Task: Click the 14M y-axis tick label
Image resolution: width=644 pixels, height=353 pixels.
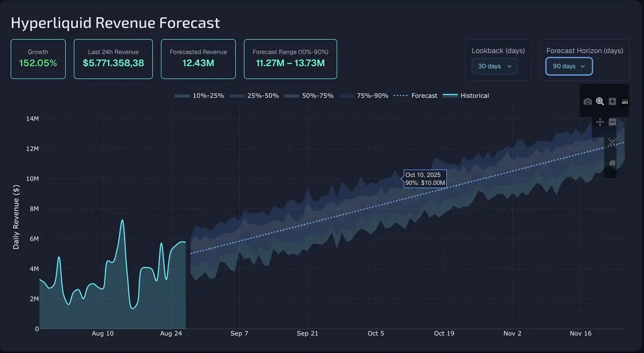Action: (x=32, y=119)
